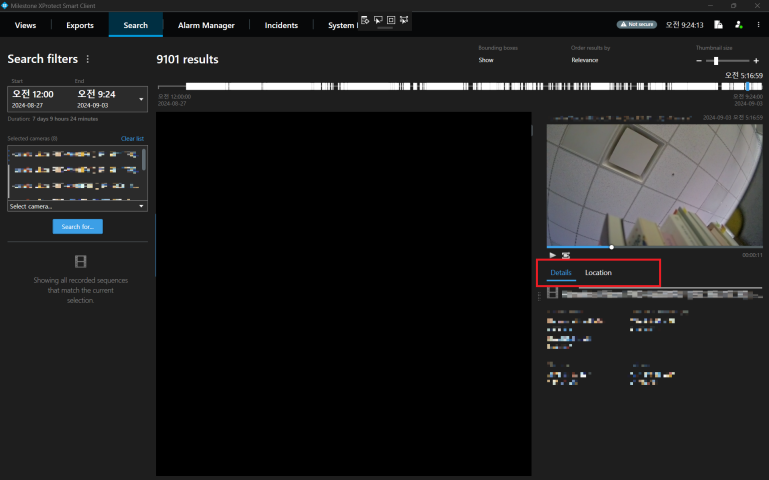Screen dimensions: 769x480
Task: Click the user status icon in header
Action: pyautogui.click(x=739, y=24)
